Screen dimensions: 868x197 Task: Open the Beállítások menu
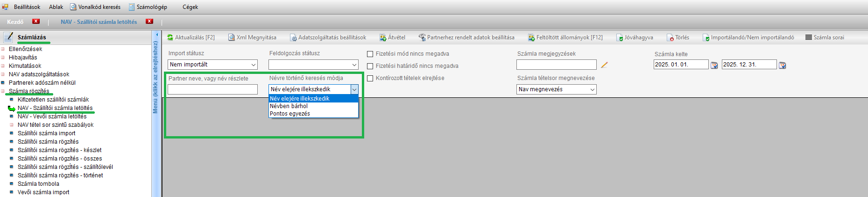click(27, 7)
